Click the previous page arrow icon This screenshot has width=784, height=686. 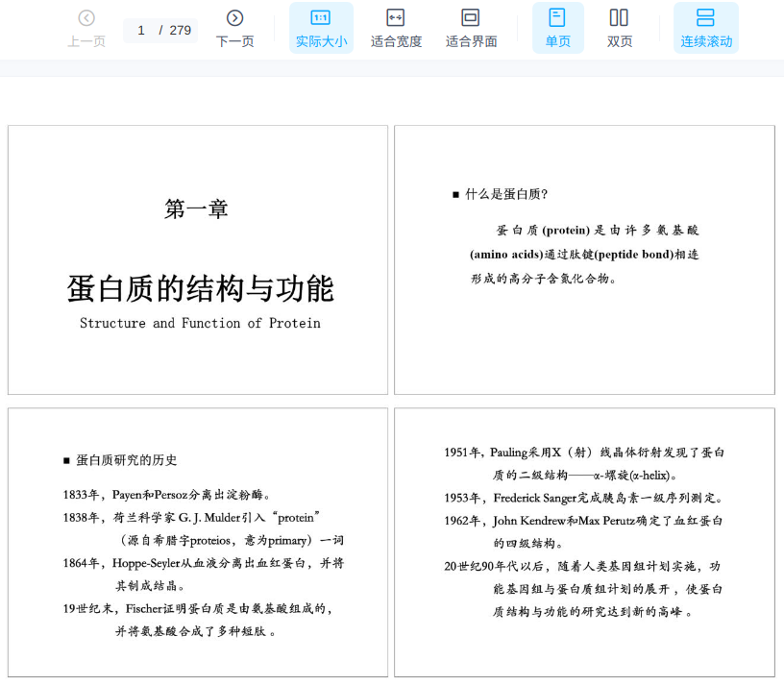pyautogui.click(x=86, y=18)
